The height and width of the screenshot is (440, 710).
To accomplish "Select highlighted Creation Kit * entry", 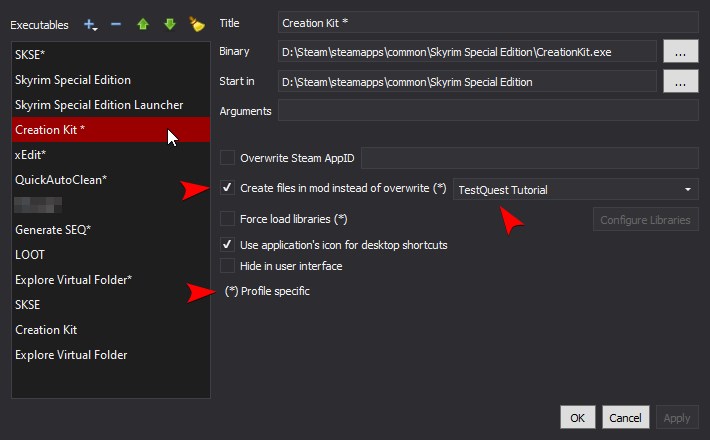I will coord(111,129).
